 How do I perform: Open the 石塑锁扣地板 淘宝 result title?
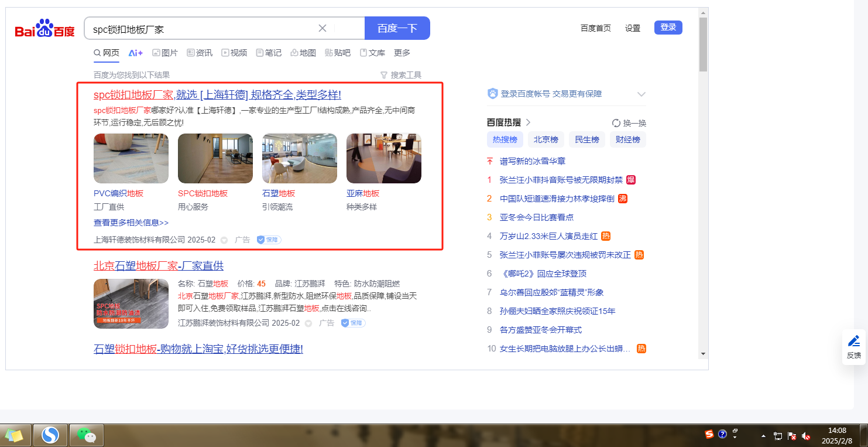point(198,349)
